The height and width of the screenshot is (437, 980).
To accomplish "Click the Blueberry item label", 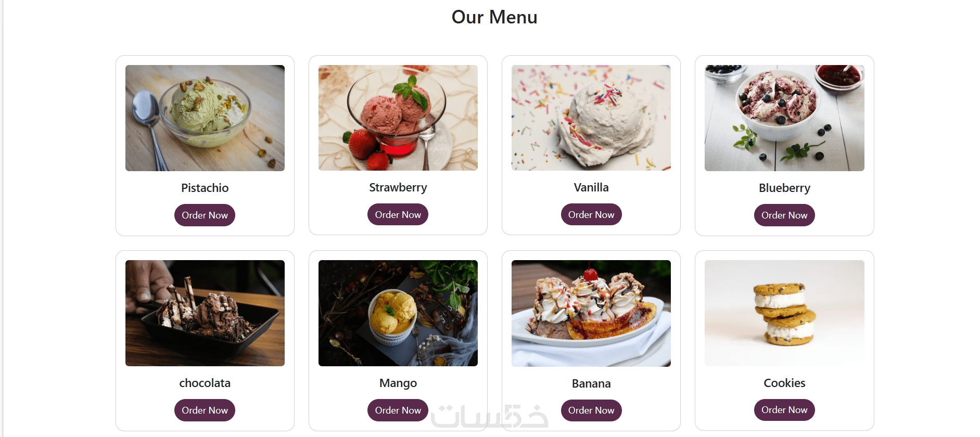I will pos(784,188).
